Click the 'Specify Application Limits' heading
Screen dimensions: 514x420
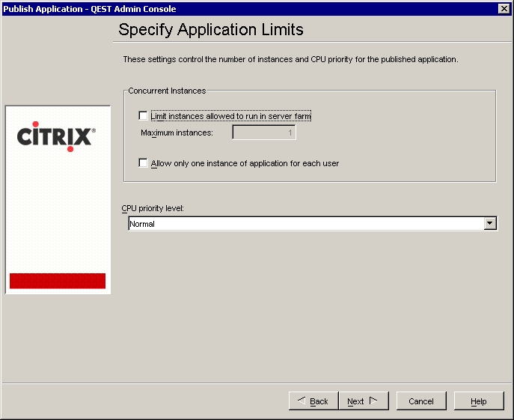[x=211, y=30]
